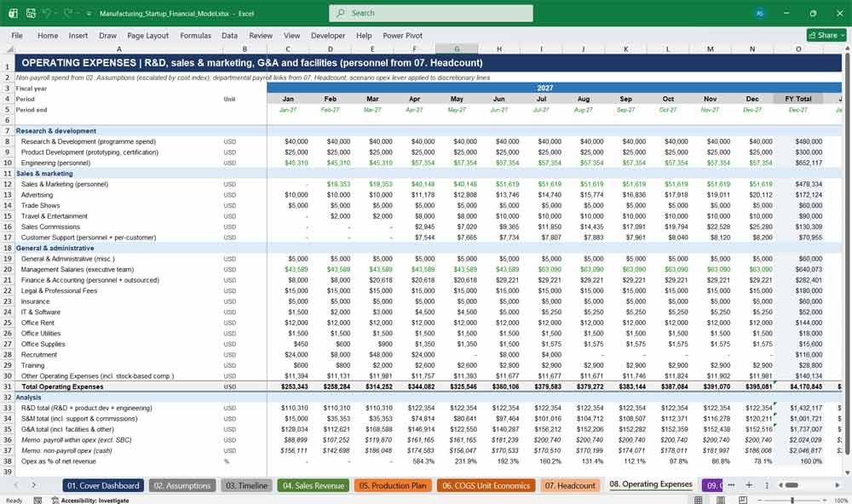Open the Power Pivot tab
The image size is (852, 504).
403,35
